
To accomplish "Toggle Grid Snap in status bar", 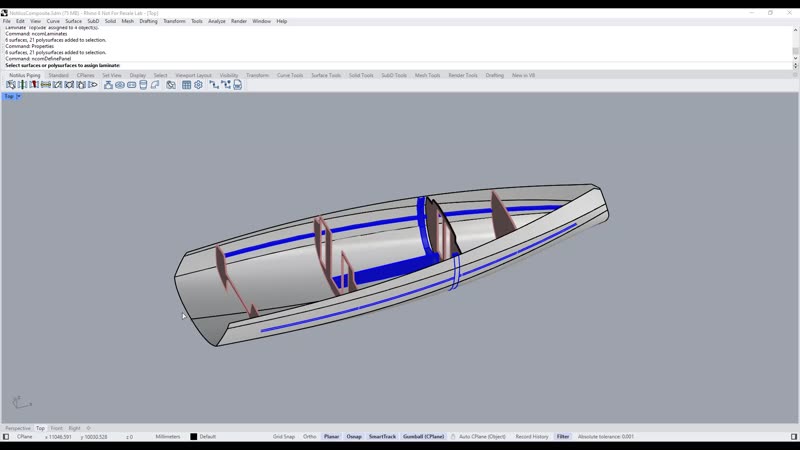I will [x=284, y=437].
